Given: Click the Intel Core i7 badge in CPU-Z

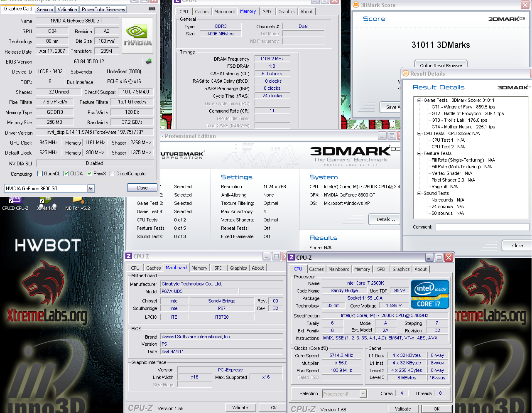Looking at the screenshot, I should [430, 294].
